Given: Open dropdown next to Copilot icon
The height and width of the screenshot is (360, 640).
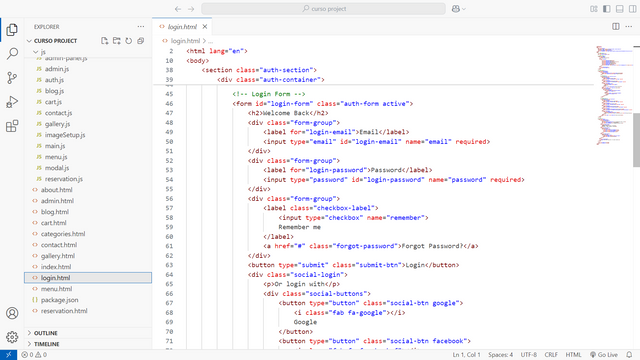Looking at the screenshot, I should tap(464, 9).
